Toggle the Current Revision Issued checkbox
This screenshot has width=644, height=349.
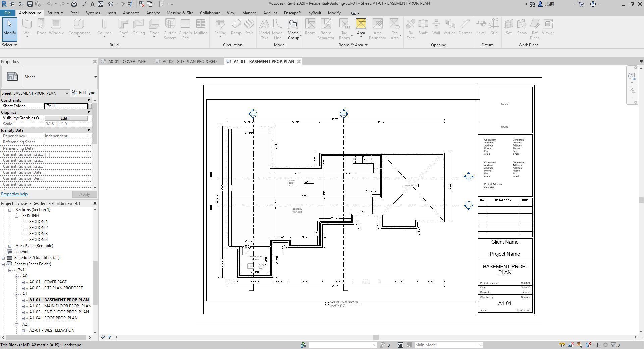[x=47, y=155]
